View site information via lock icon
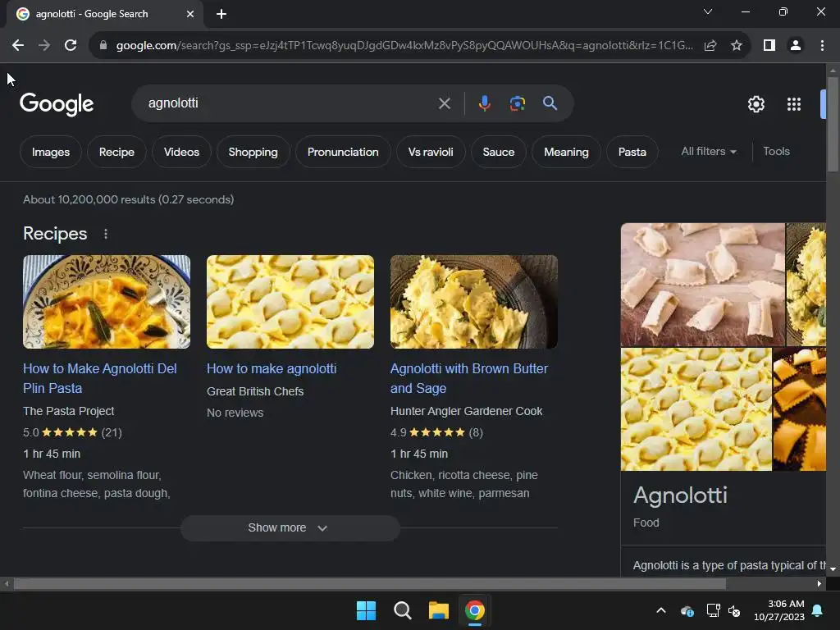Image resolution: width=840 pixels, height=630 pixels. [103, 46]
